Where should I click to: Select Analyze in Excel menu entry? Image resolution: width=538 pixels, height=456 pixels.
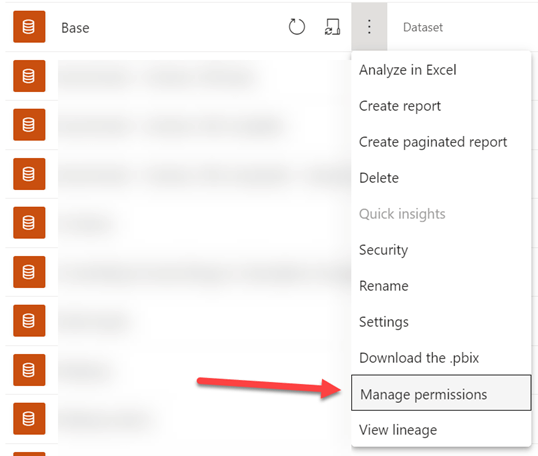point(408,70)
